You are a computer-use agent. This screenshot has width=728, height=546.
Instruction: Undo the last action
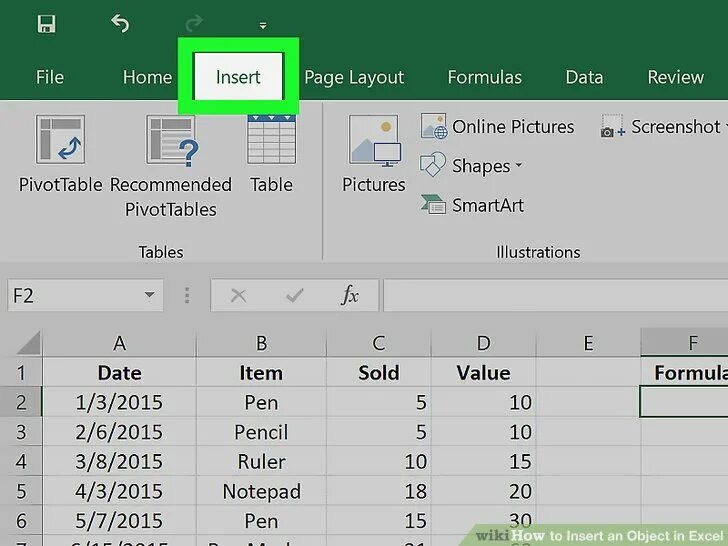(120, 23)
